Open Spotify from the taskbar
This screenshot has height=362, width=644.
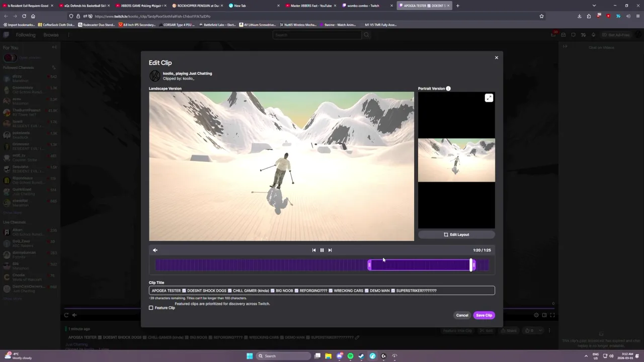tap(350, 356)
